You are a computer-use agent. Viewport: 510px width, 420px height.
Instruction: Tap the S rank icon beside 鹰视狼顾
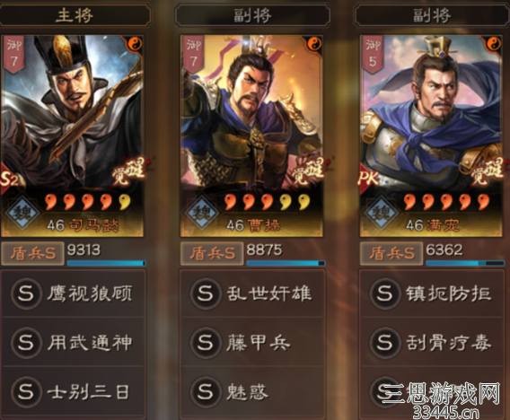pyautogui.click(x=26, y=293)
